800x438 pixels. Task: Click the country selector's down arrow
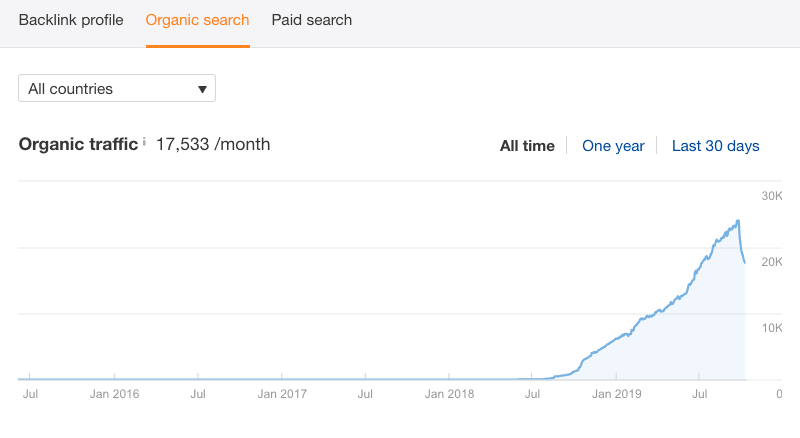(x=202, y=89)
